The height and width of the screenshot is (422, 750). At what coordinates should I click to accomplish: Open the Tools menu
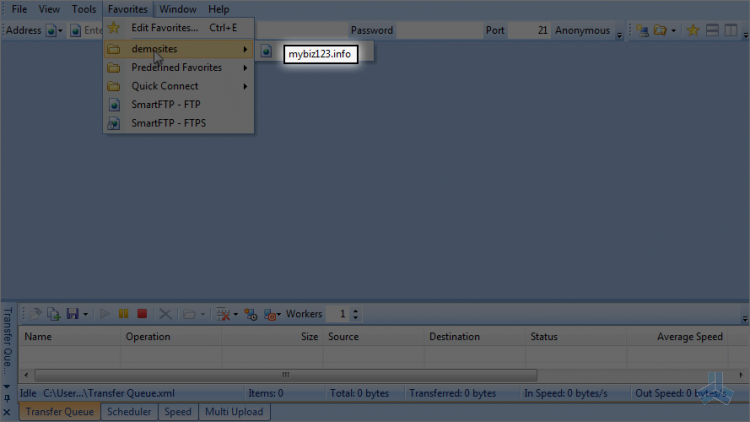[84, 9]
